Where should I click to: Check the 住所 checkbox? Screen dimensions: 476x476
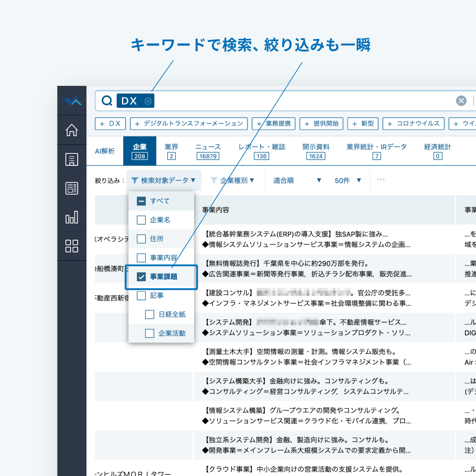coord(141,239)
